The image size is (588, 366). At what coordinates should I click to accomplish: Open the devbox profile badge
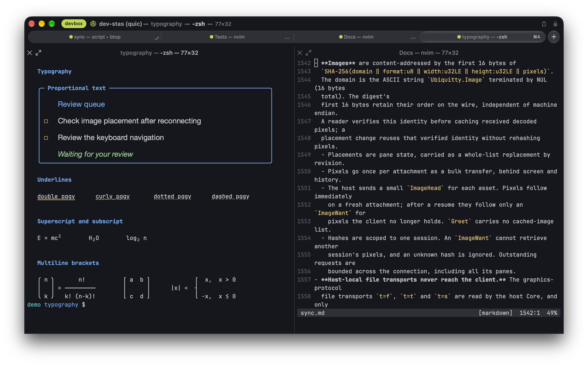(x=74, y=23)
